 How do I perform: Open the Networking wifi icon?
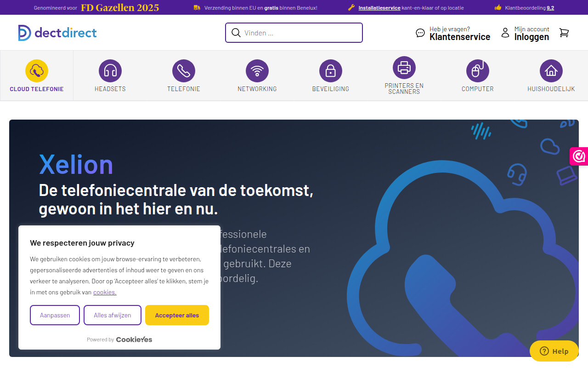coord(257,71)
